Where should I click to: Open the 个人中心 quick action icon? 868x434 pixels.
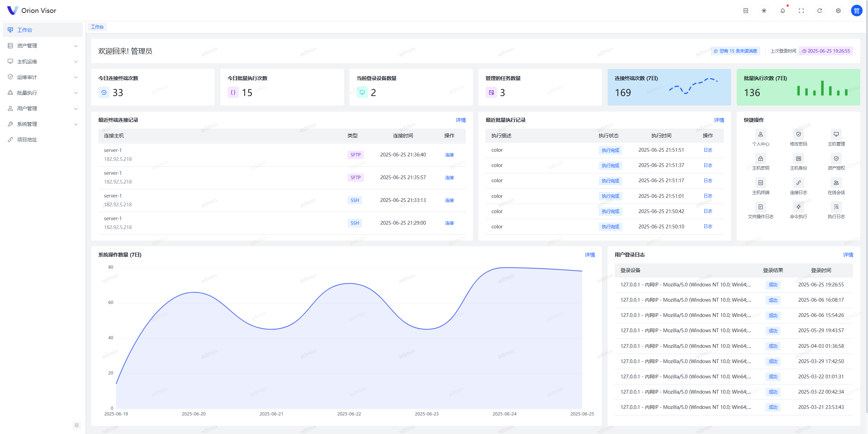coord(761,134)
